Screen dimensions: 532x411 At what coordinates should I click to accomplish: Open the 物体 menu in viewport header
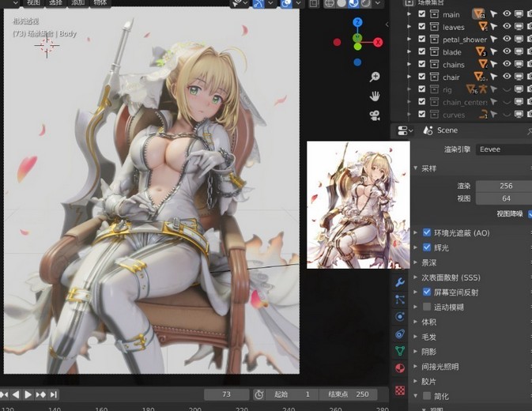pos(100,3)
